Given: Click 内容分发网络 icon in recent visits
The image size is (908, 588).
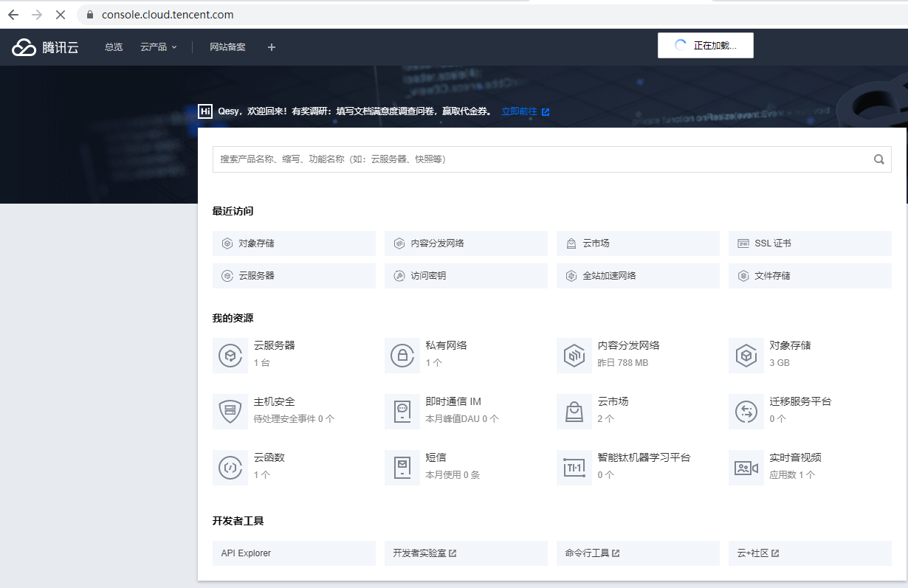Looking at the screenshot, I should [x=399, y=243].
